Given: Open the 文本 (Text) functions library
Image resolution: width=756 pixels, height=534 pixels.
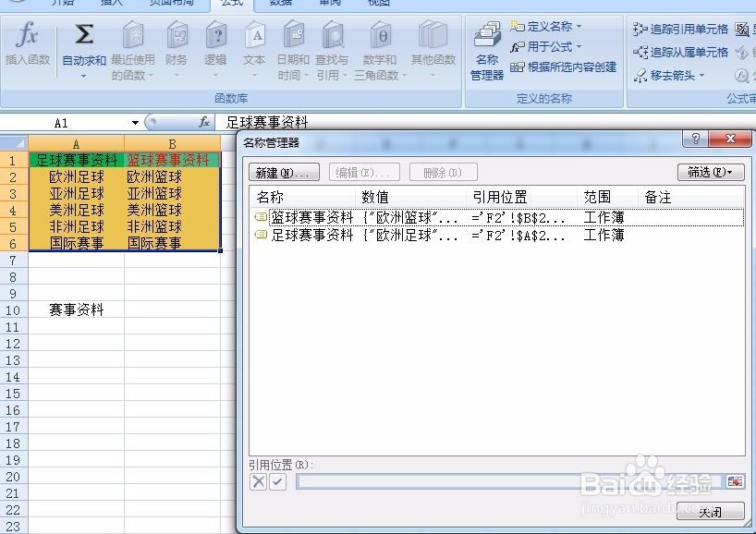Looking at the screenshot, I should coord(253,46).
